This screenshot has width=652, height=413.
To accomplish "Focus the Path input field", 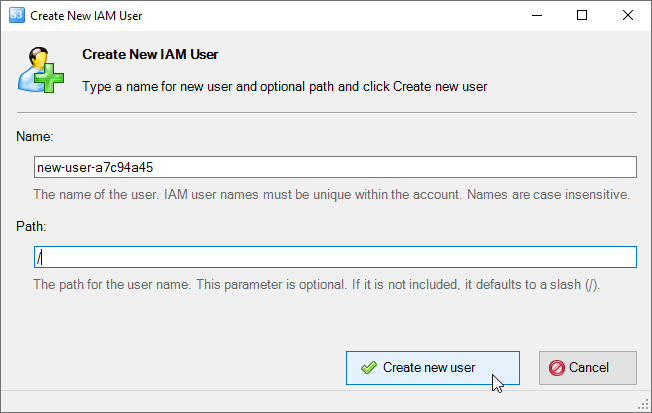I will [335, 257].
